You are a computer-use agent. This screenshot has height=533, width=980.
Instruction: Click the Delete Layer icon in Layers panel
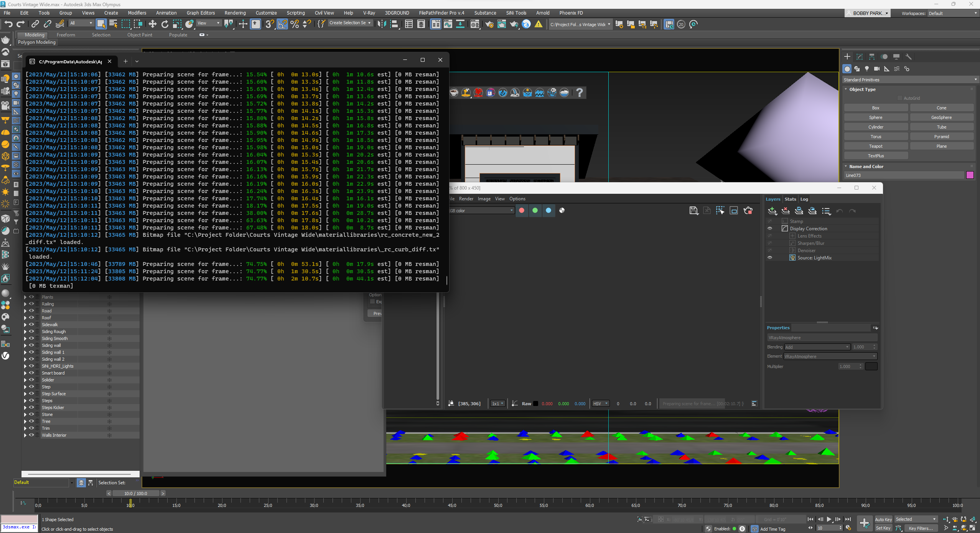pos(786,211)
